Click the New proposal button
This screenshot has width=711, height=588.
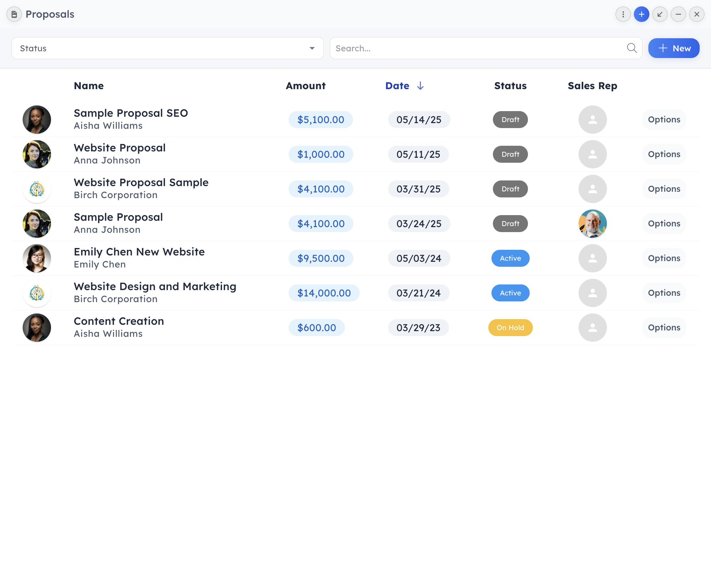pyautogui.click(x=673, y=48)
